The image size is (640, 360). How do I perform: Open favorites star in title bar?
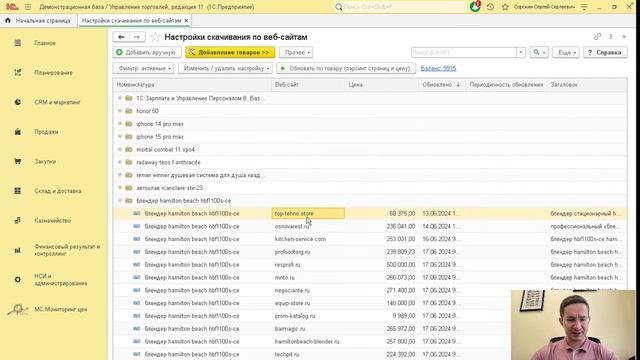pos(505,7)
